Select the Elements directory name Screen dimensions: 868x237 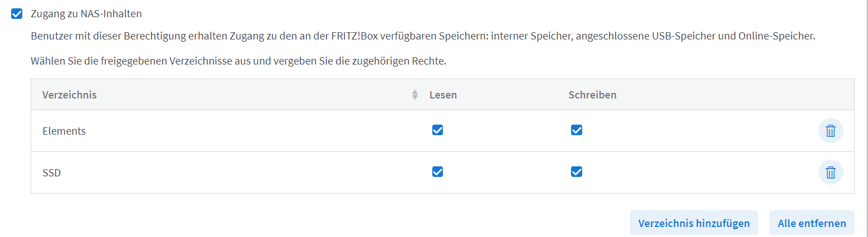tap(64, 131)
